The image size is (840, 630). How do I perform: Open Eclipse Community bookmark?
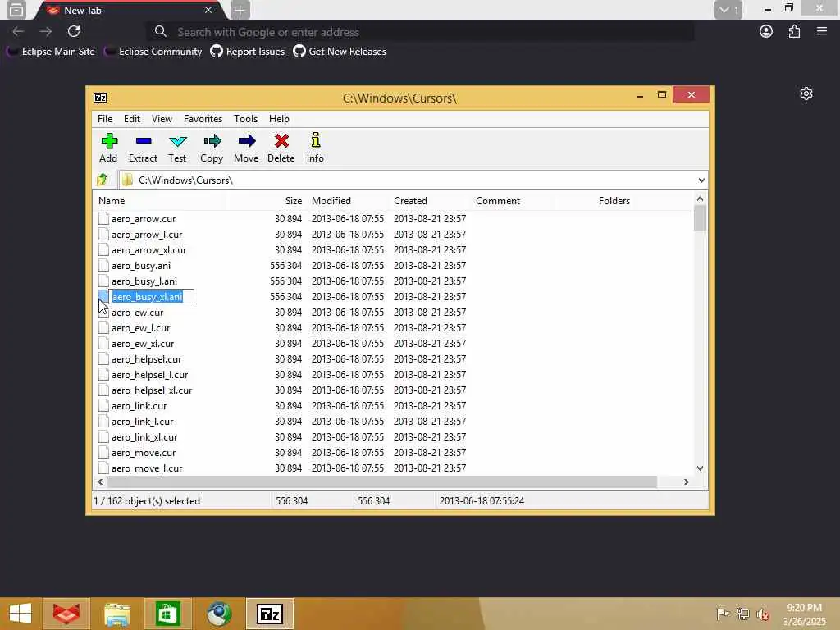[x=153, y=52]
